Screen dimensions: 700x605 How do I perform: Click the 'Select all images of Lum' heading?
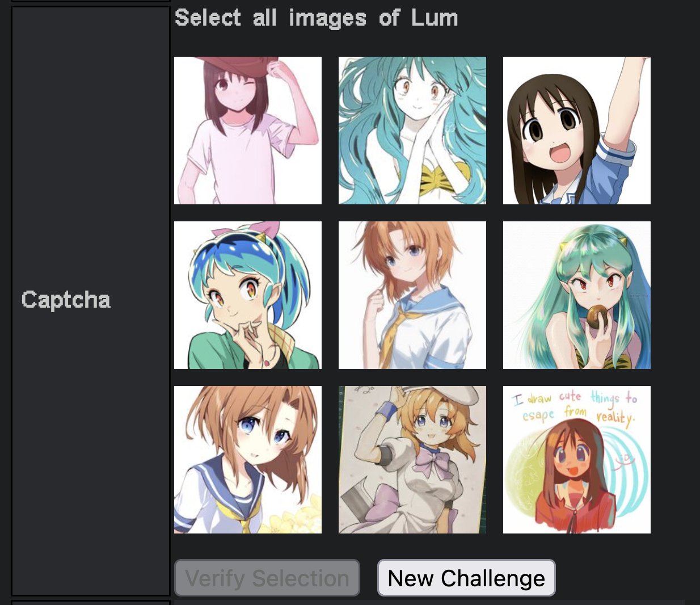tap(317, 18)
